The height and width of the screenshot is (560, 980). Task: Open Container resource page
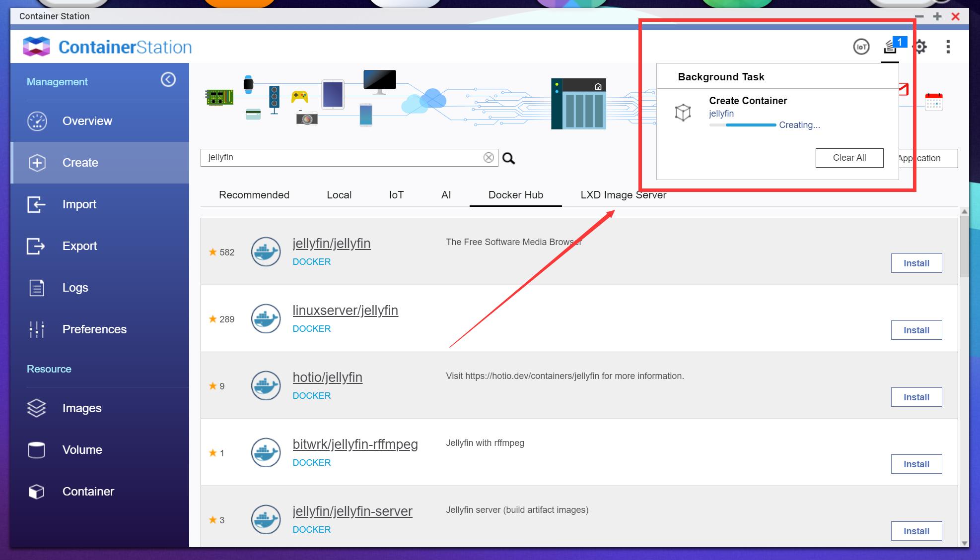click(88, 492)
